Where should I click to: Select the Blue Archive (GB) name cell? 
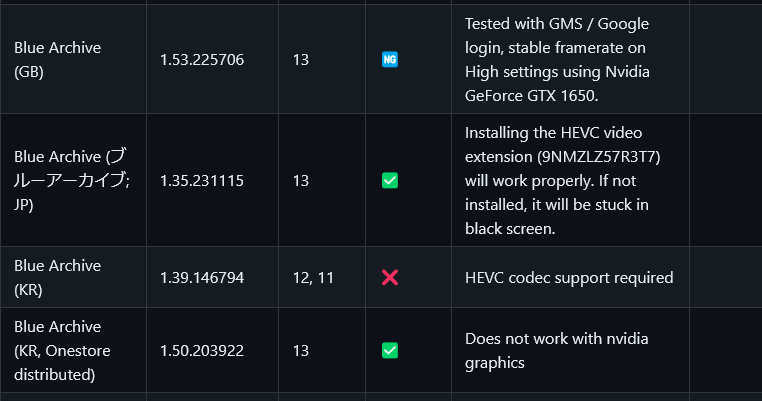tap(57, 60)
